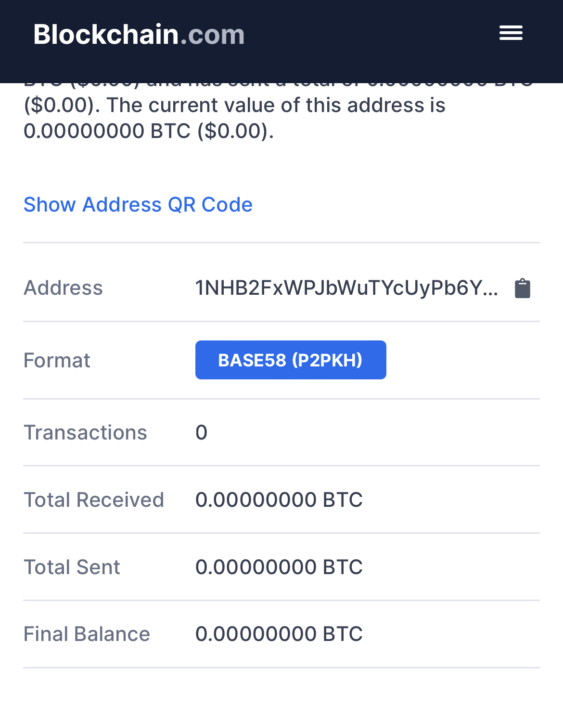Image resolution: width=563 pixels, height=728 pixels.
Task: Select the Total Received BTC amount
Action: 279,500
